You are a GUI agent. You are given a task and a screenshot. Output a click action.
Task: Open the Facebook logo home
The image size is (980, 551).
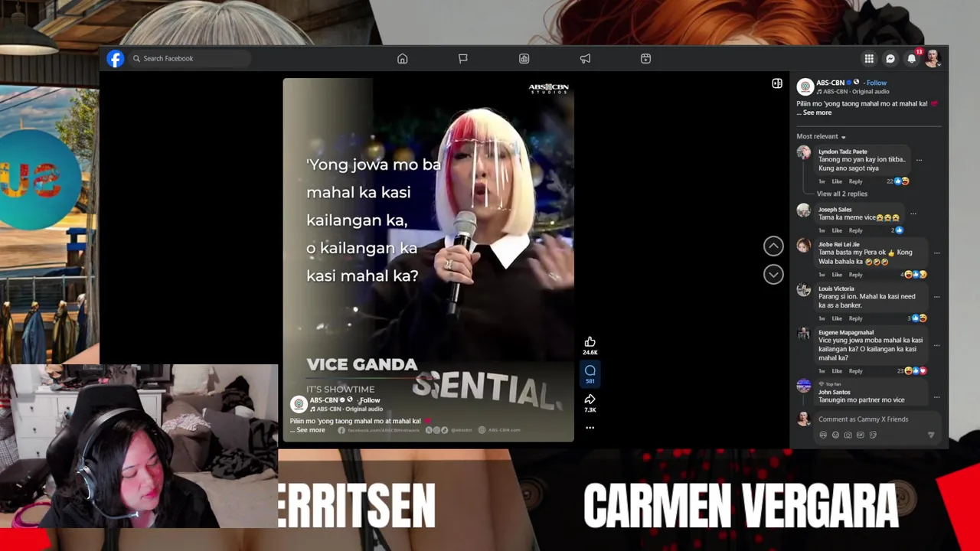(x=116, y=59)
